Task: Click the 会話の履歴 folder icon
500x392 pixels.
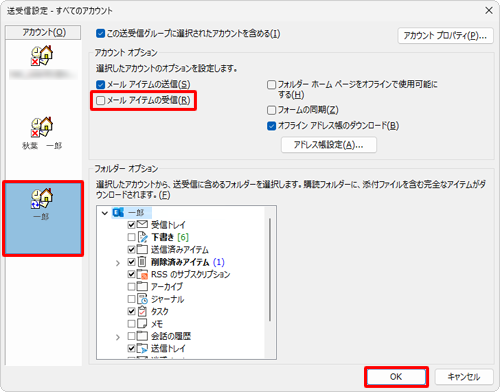Action: click(142, 335)
